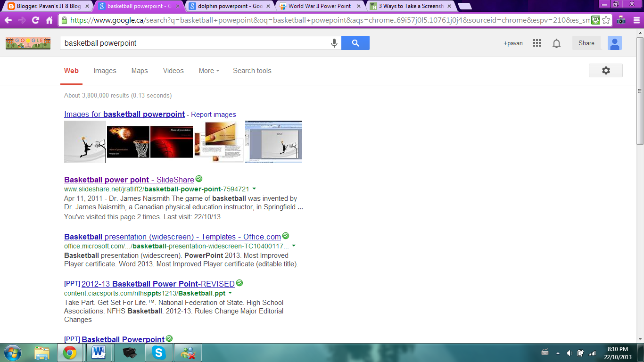Open a new browser tab
Image resolution: width=644 pixels, height=362 pixels.
click(465, 6)
